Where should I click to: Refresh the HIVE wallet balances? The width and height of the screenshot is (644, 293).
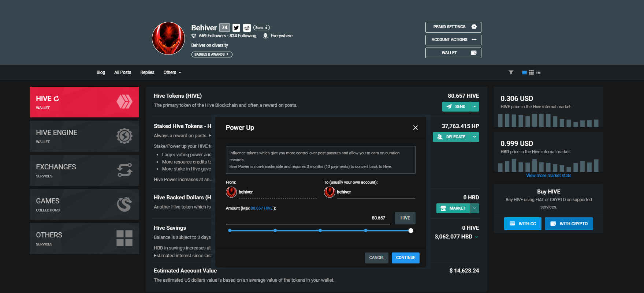56,99
